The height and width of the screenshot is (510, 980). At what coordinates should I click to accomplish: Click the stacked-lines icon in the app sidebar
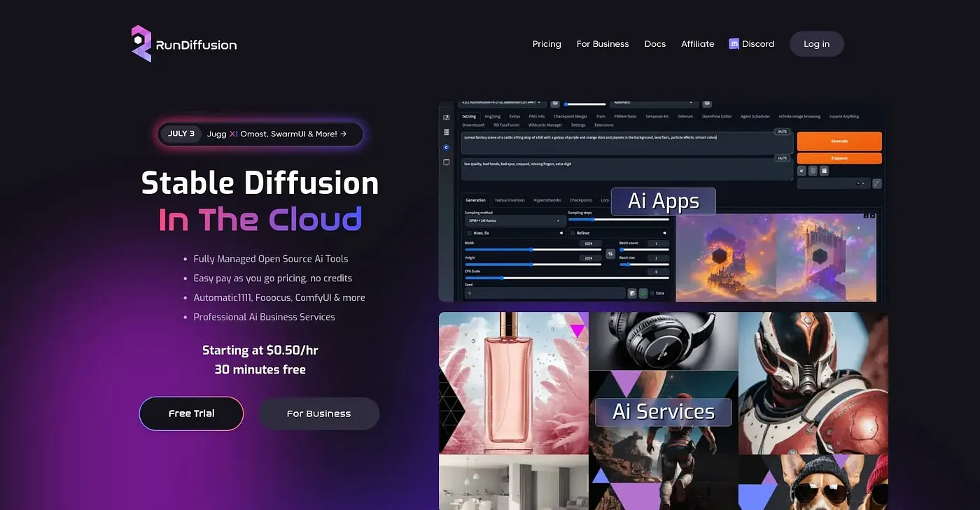pyautogui.click(x=447, y=132)
